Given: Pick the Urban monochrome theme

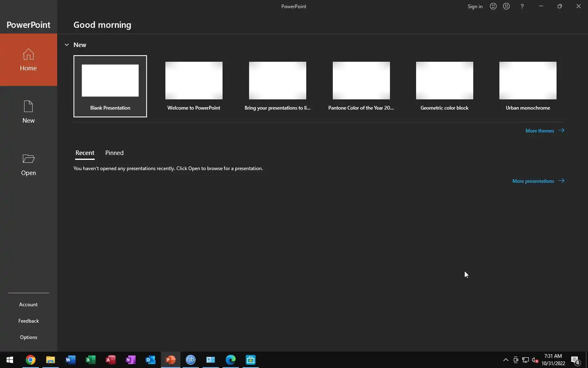Looking at the screenshot, I should [x=528, y=86].
